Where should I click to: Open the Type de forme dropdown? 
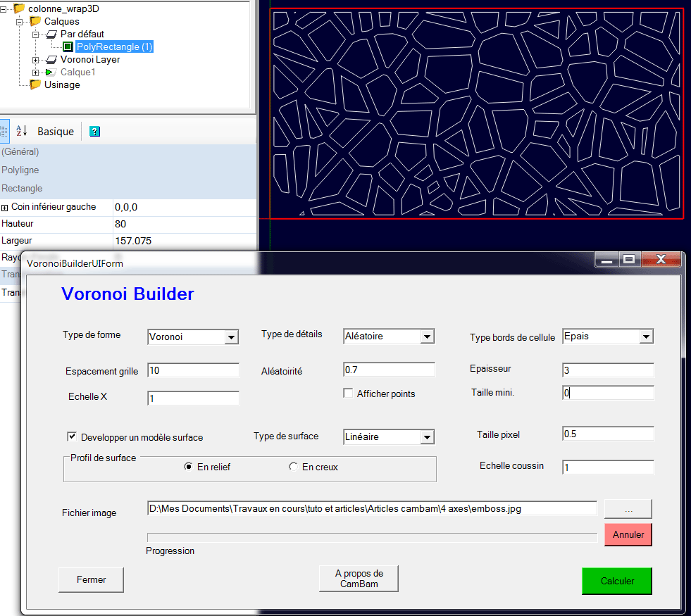click(231, 337)
